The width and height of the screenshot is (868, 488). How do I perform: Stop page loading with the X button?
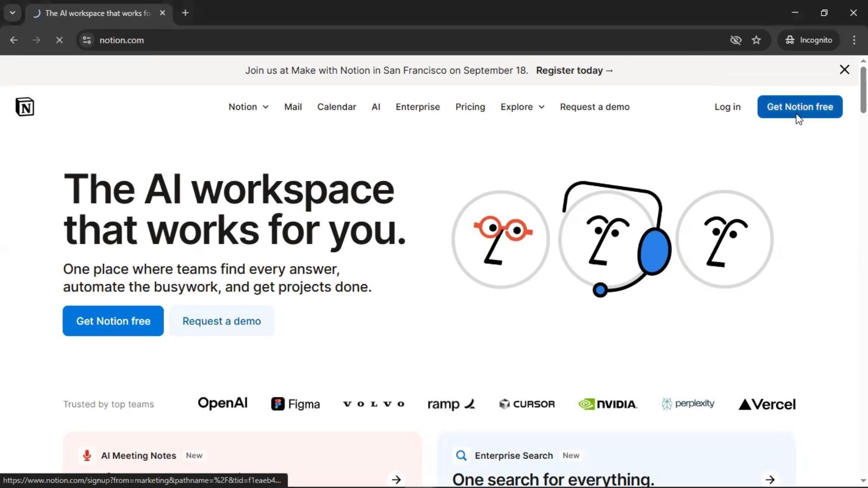59,40
